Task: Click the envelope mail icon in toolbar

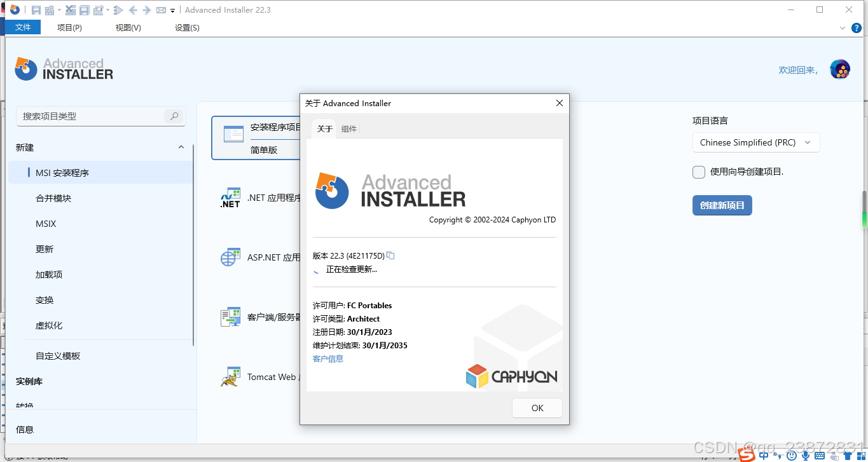Action: coord(161,10)
